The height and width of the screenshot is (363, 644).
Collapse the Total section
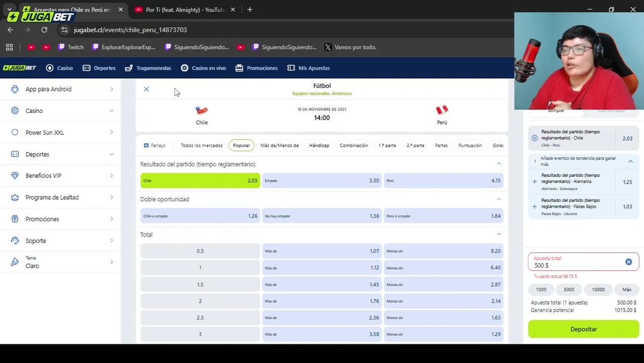(x=499, y=234)
